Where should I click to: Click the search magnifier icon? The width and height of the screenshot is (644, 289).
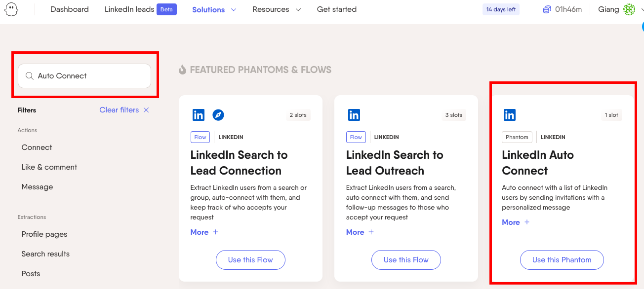click(30, 76)
